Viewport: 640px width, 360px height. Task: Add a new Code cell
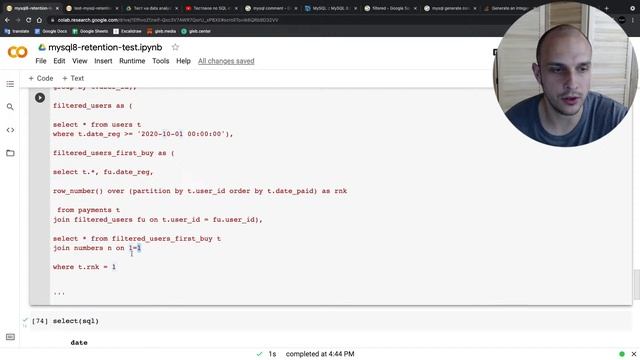pyautogui.click(x=41, y=78)
